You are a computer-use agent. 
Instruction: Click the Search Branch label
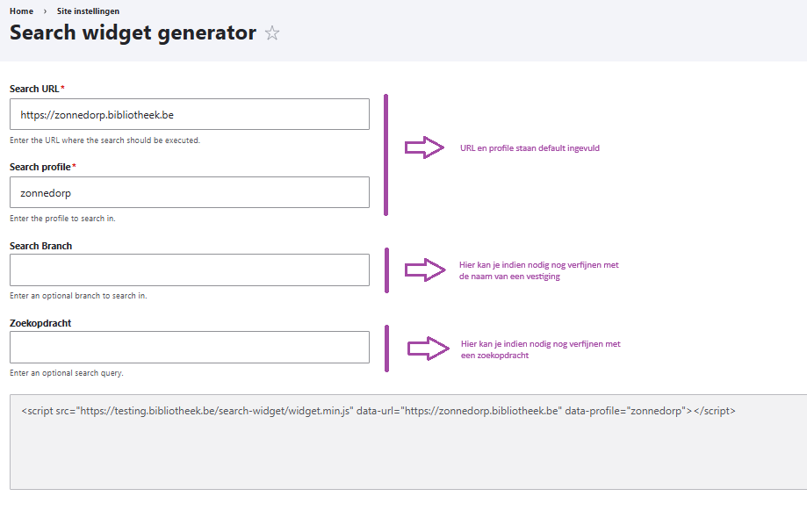coord(40,246)
